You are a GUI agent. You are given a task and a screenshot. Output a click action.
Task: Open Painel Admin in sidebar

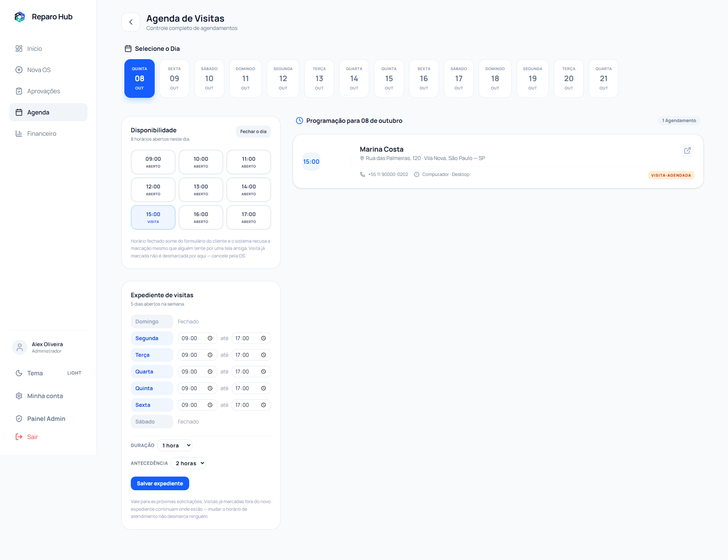pyautogui.click(x=48, y=419)
